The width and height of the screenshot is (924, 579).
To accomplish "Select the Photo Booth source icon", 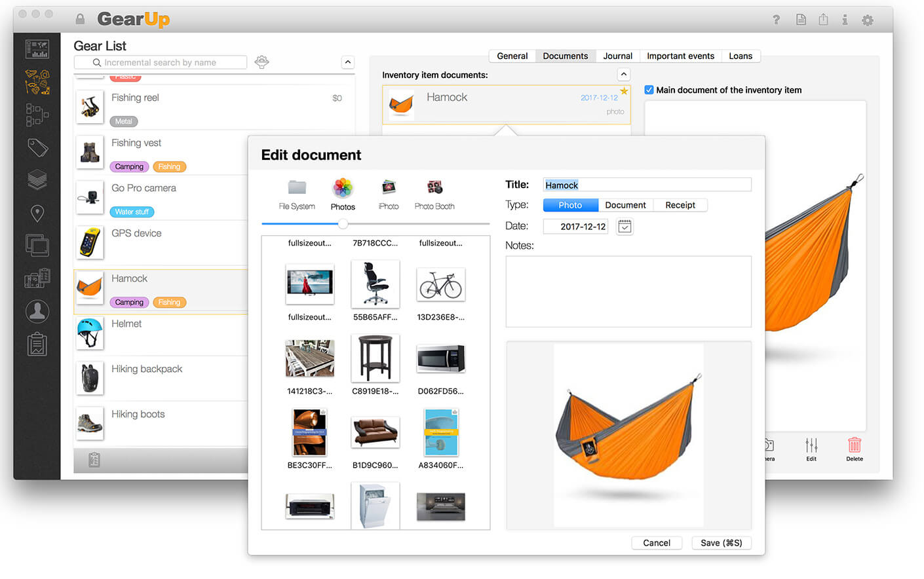I will click(x=434, y=189).
